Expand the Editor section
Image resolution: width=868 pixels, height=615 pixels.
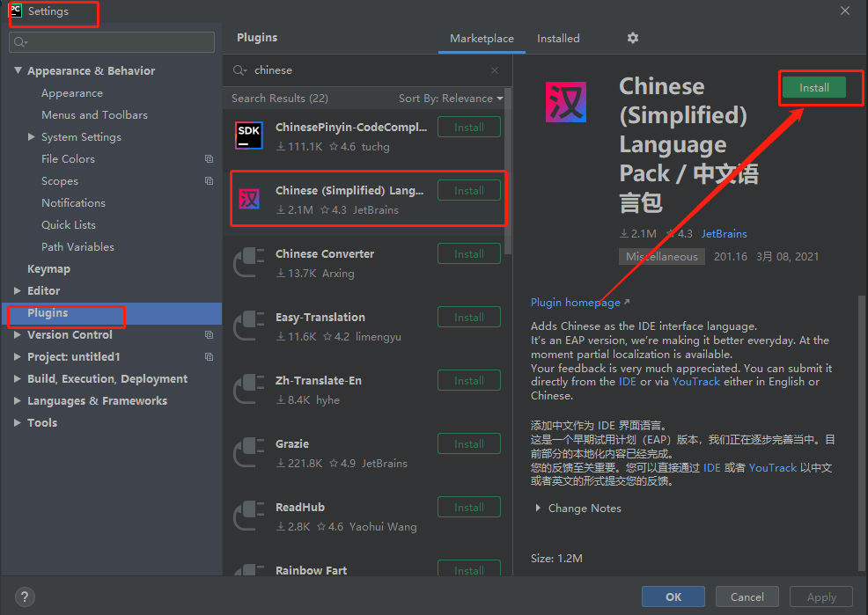coord(17,290)
